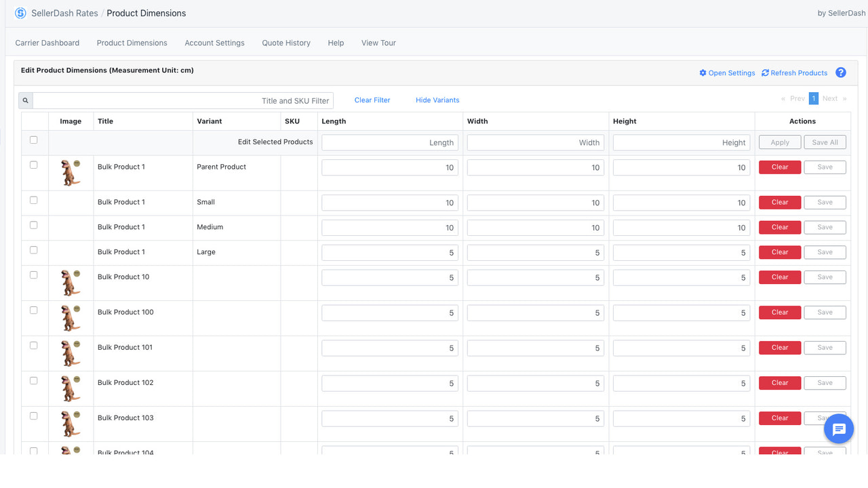The width and height of the screenshot is (868, 488).
Task: Click the Bulk Product 101 thumbnail image
Action: coord(71,353)
